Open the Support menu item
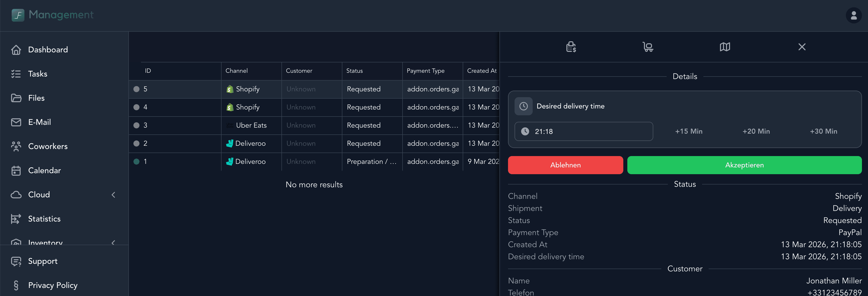This screenshot has height=296, width=868. [x=64, y=261]
